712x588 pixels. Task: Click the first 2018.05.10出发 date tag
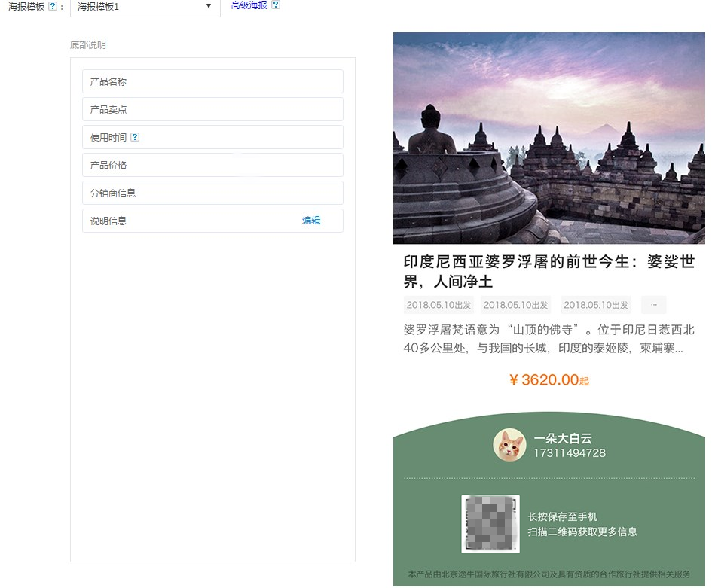click(x=439, y=305)
